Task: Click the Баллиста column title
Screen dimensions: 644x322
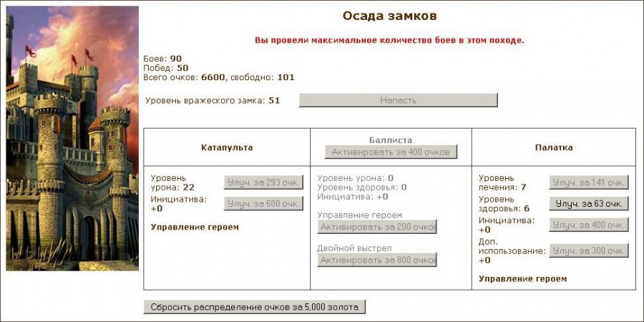Action: pyautogui.click(x=391, y=140)
